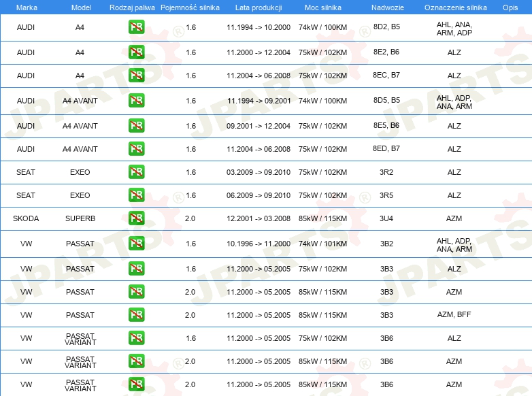Click the 3B2 body code cell
The height and width of the screenshot is (396, 532).
coord(386,244)
